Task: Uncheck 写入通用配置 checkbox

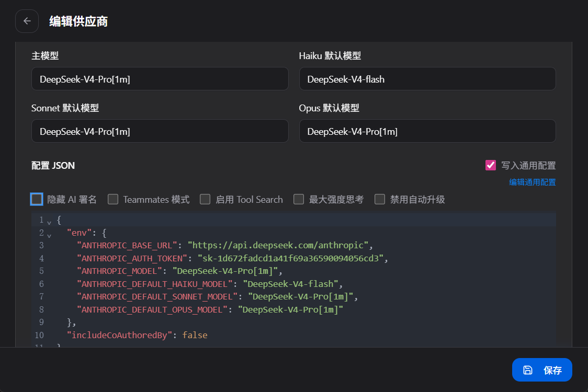Action: tap(491, 165)
